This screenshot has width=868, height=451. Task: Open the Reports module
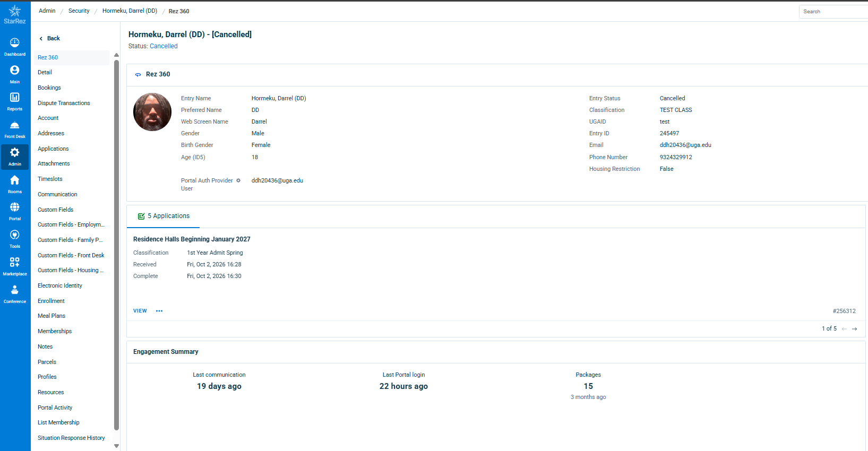tap(15, 101)
